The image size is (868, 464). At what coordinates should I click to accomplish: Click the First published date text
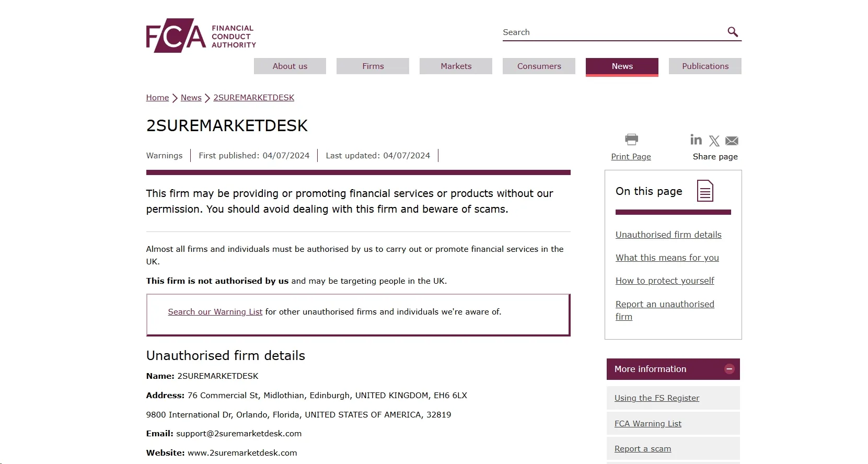pos(254,156)
